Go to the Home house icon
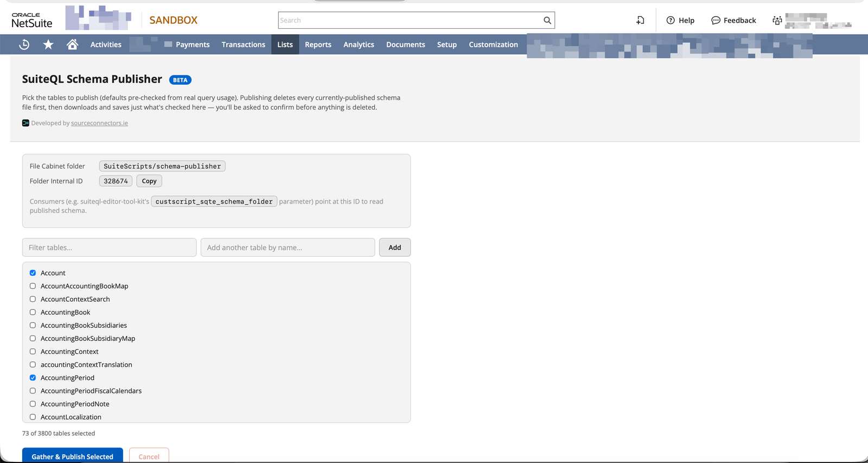This screenshot has height=463, width=868. (x=72, y=45)
